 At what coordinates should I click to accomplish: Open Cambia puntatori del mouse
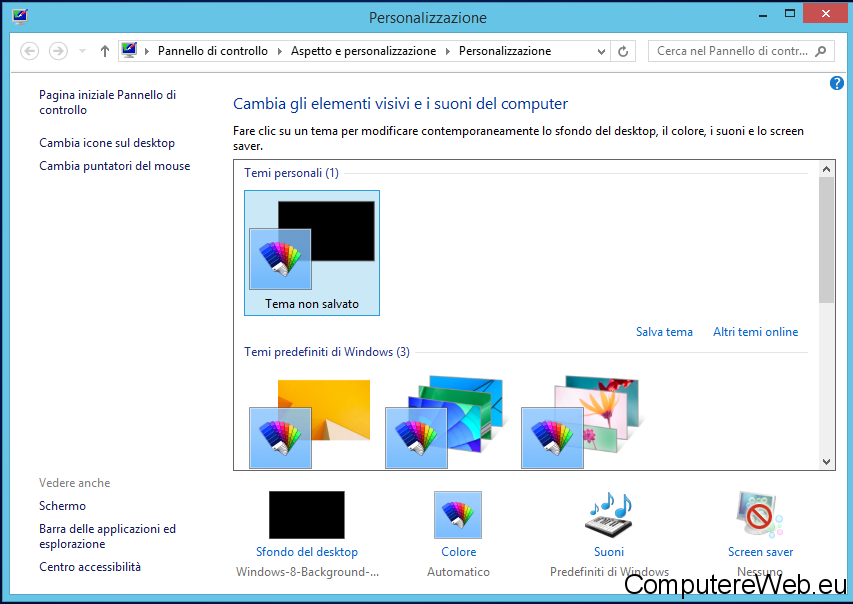coord(115,166)
